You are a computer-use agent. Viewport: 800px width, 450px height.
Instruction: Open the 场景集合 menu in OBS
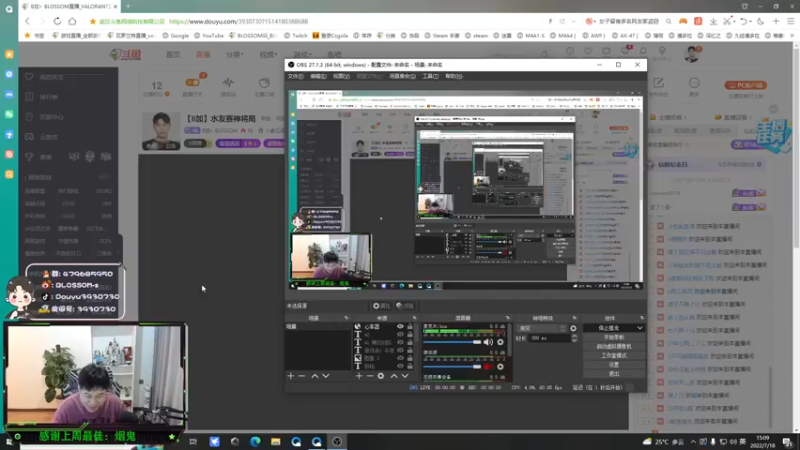(402, 76)
